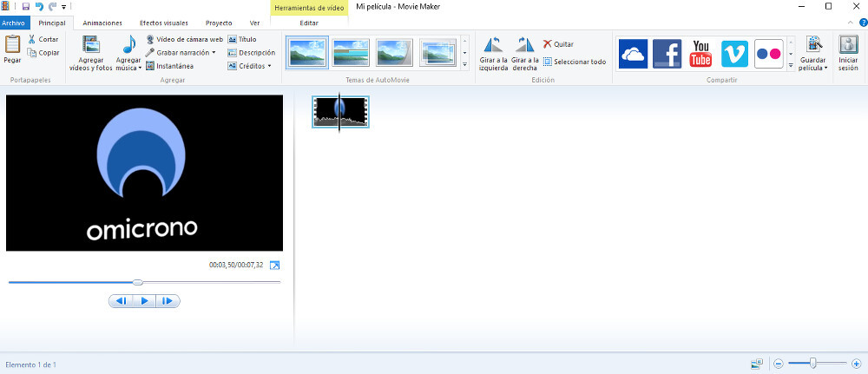This screenshot has height=374, width=868.
Task: Click Guardar película icon
Action: [x=813, y=45]
